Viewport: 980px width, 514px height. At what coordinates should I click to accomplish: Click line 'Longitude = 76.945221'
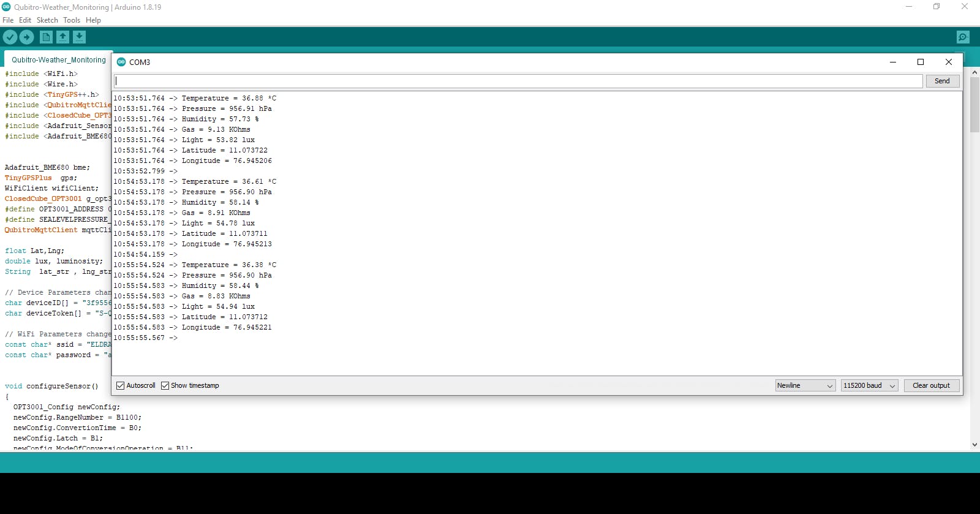(227, 327)
